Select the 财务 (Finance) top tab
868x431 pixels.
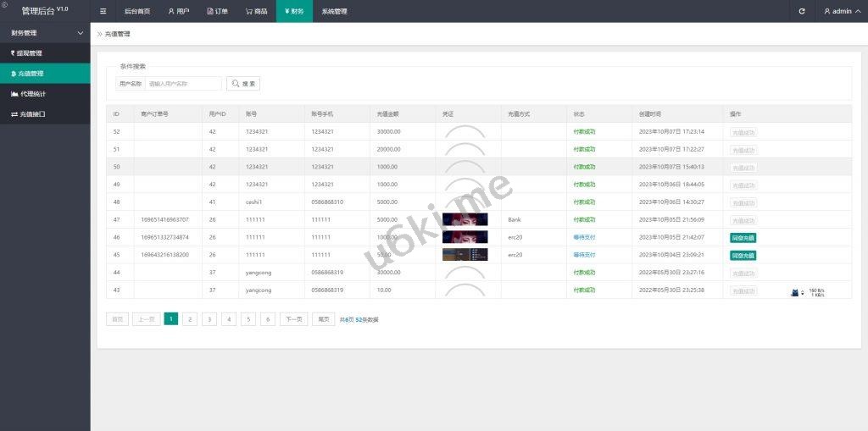[294, 11]
